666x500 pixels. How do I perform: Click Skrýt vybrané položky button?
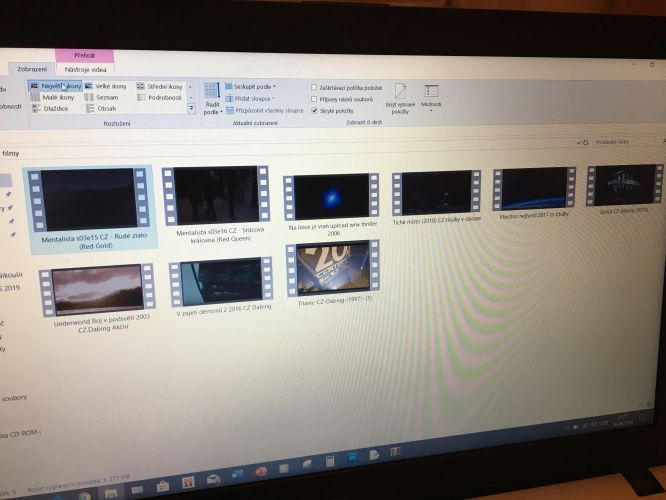tap(400, 99)
